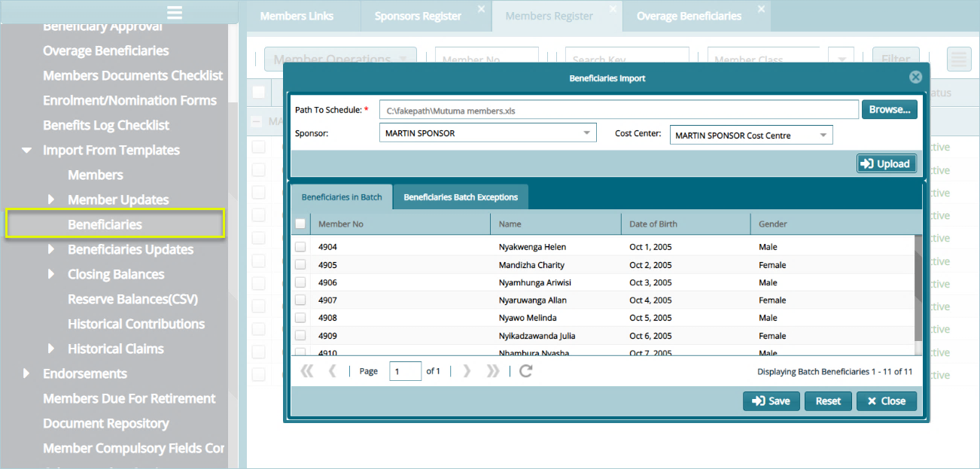Switch to the Members Register tab
This screenshot has width=980, height=469.
pos(549,16)
